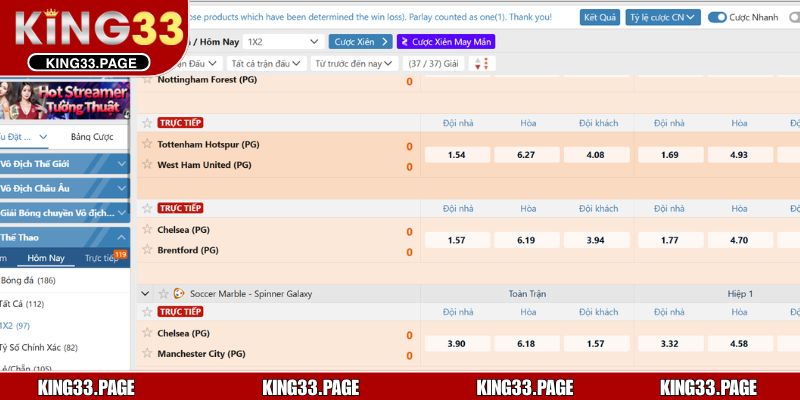Favorite the Soccer Marble - Spinner Galaxy league star
Image resolution: width=800 pixels, height=400 pixels.
pyautogui.click(x=163, y=294)
